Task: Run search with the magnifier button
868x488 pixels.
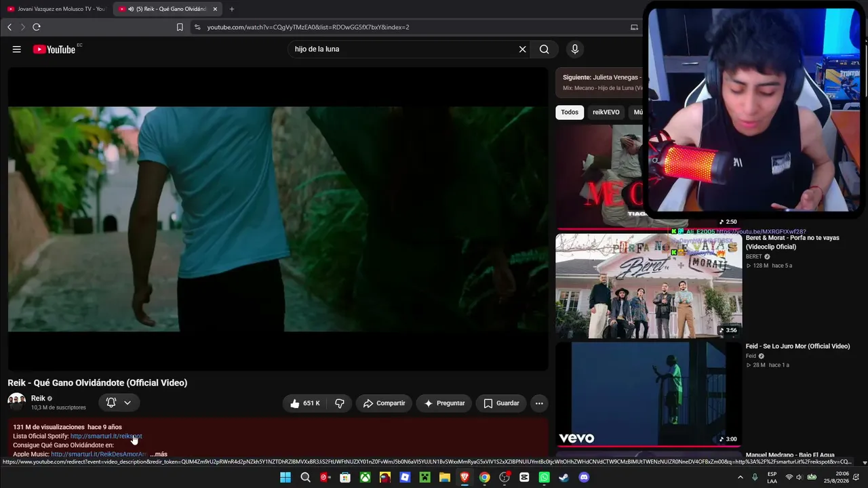Action: [x=544, y=49]
